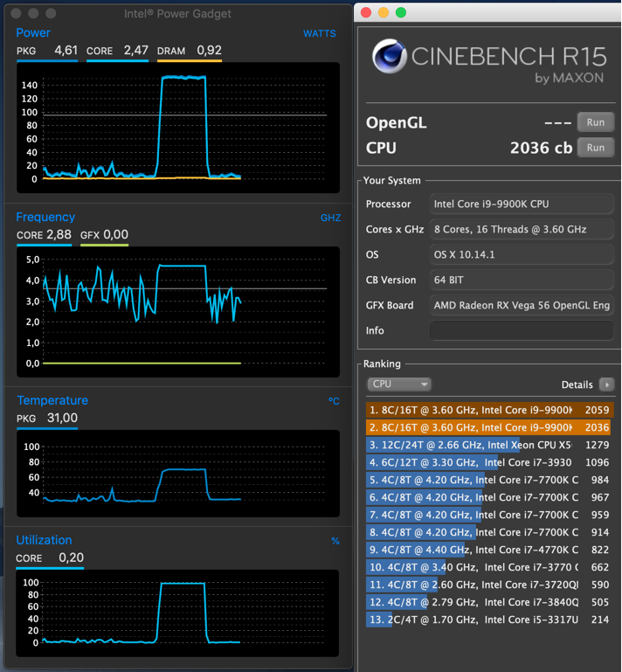Select ranking entry 2 scoring 2036
Viewport: 622px width, 672px height.
489,427
